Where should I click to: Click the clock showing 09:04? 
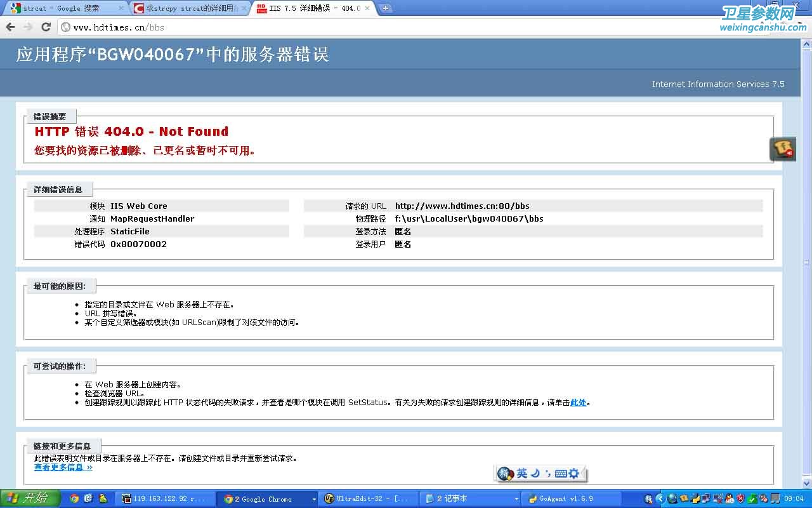794,498
